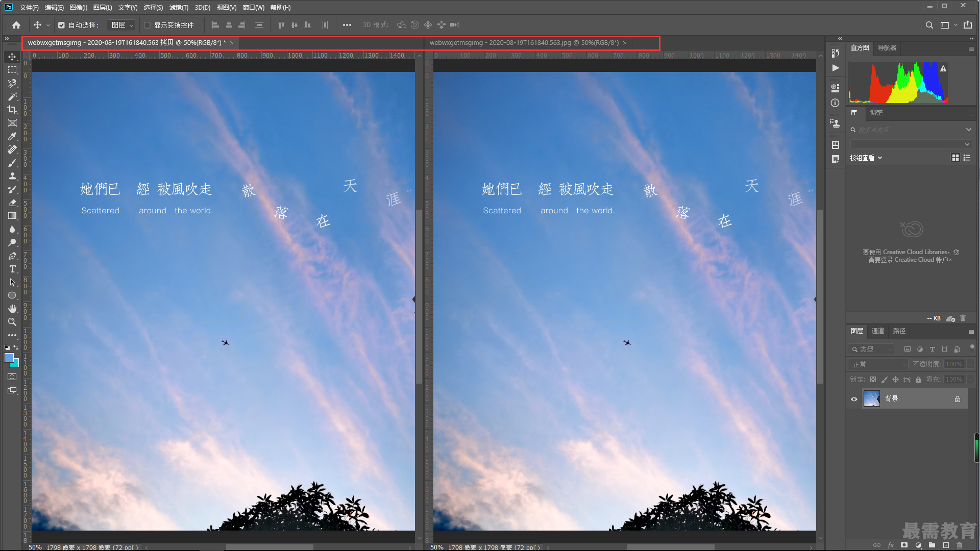Click the 背景 layer thumbnail

[x=872, y=399]
